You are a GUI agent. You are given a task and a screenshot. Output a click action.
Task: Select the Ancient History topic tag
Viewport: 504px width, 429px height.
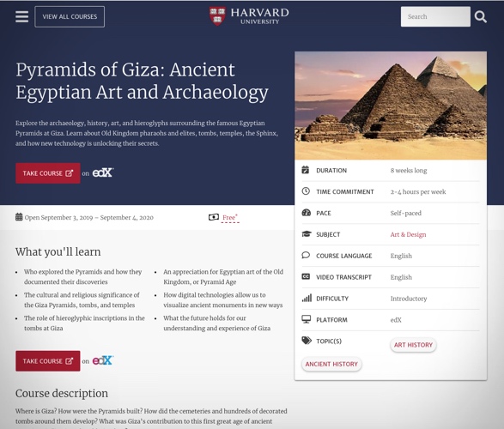pos(331,364)
